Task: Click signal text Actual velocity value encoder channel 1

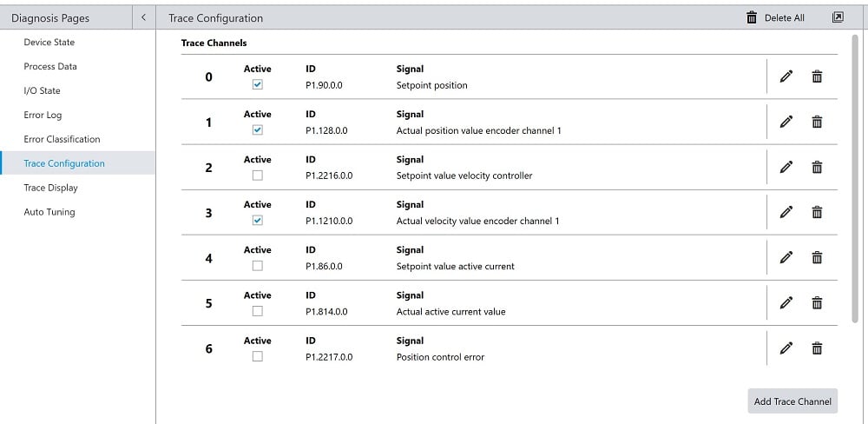Action: 477,222
